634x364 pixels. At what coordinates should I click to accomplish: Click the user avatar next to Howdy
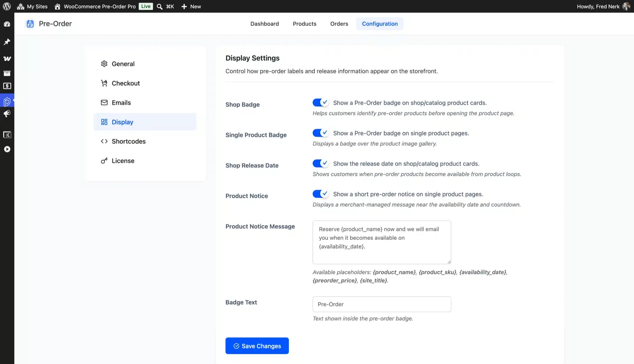point(626,7)
